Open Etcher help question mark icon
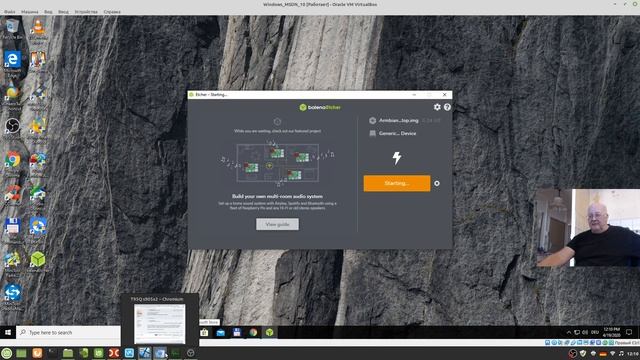 pyautogui.click(x=447, y=107)
